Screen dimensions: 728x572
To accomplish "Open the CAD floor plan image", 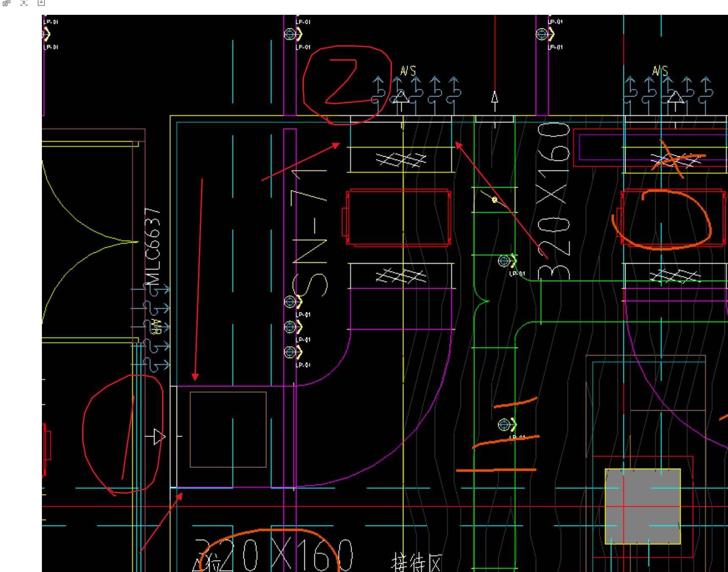I will tap(385, 293).
